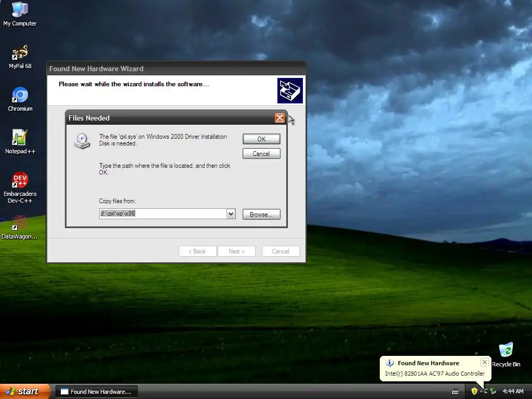
Task: Click Cancel in the Files Needed dialog
Action: click(261, 154)
